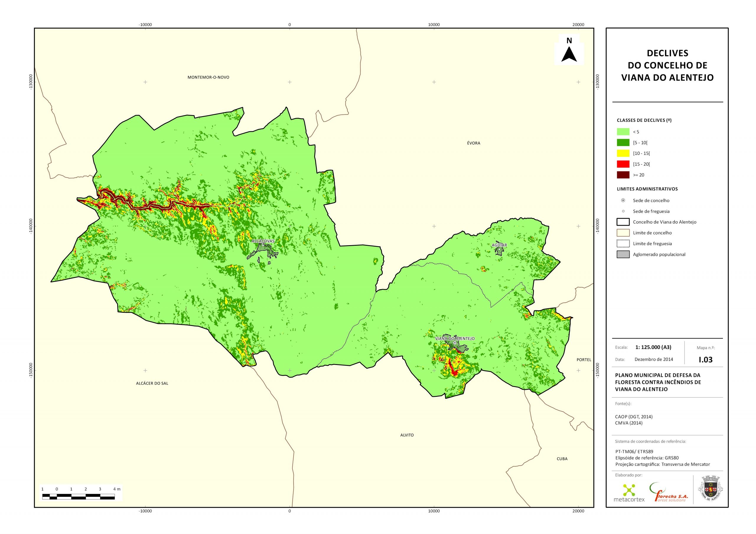Click the Concelho de Viana do Alentejo legend box

point(623,222)
